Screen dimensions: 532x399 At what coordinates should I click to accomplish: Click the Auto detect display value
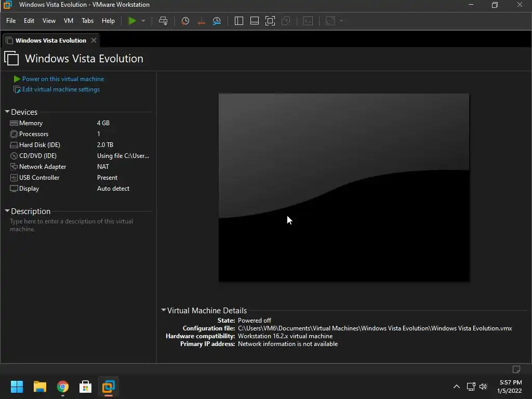[113, 188]
